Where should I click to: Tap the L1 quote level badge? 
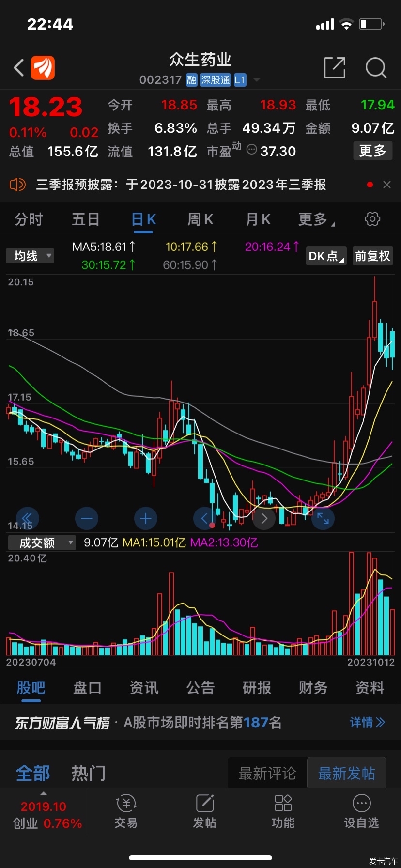[240, 80]
